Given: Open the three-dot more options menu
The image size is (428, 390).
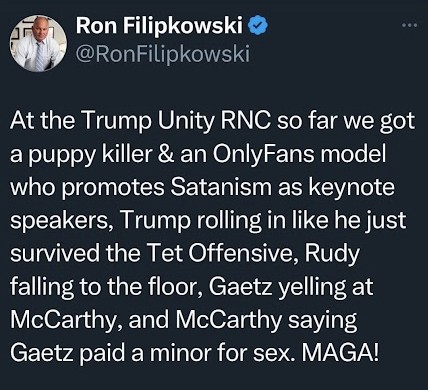Looking at the screenshot, I should (x=409, y=25).
